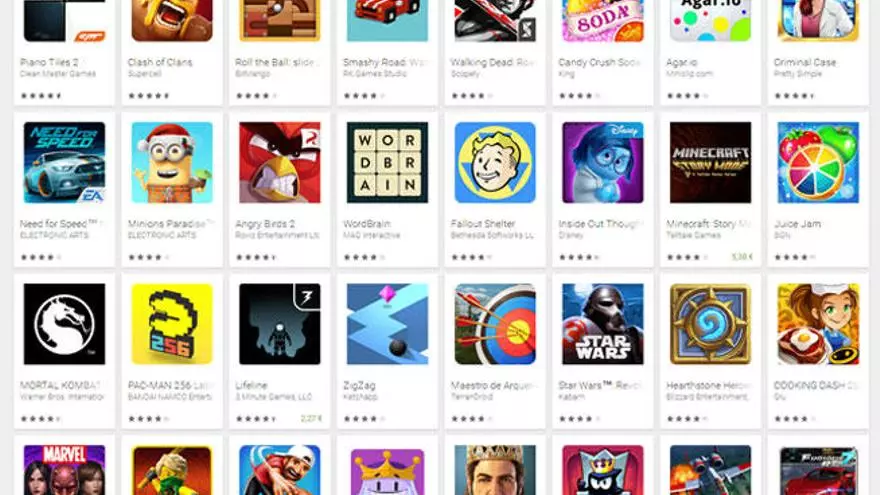
Task: Click the Piano Tiles 2 title
Action: click(x=49, y=62)
